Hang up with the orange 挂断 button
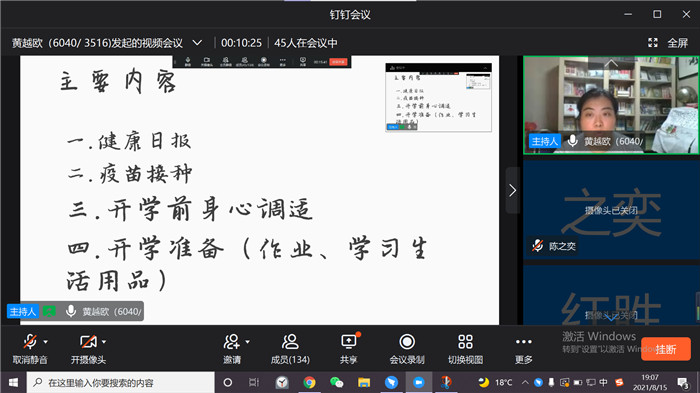Viewport: 700px width, 393px height. (666, 349)
